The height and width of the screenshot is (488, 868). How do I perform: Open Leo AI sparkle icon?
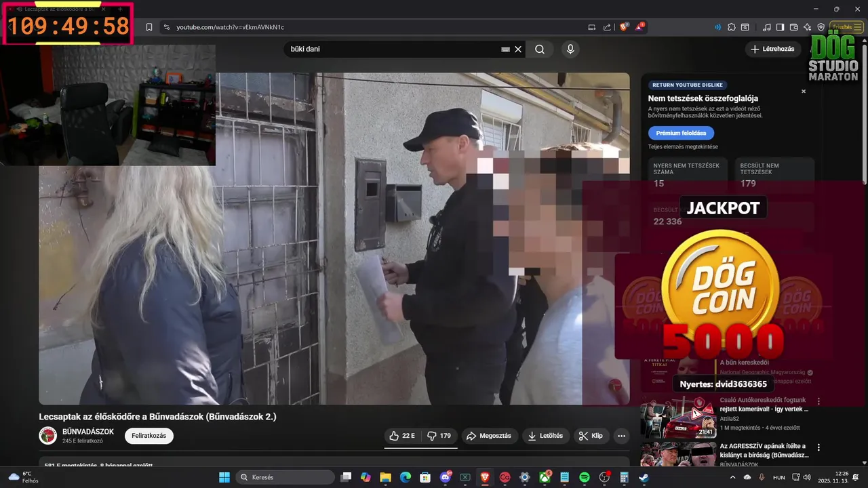(807, 27)
